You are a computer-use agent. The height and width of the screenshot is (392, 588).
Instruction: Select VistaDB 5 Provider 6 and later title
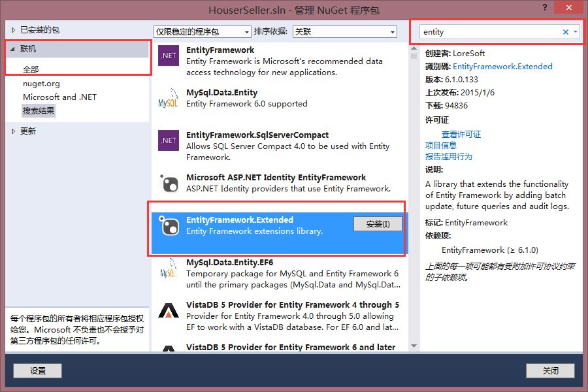tap(291, 348)
